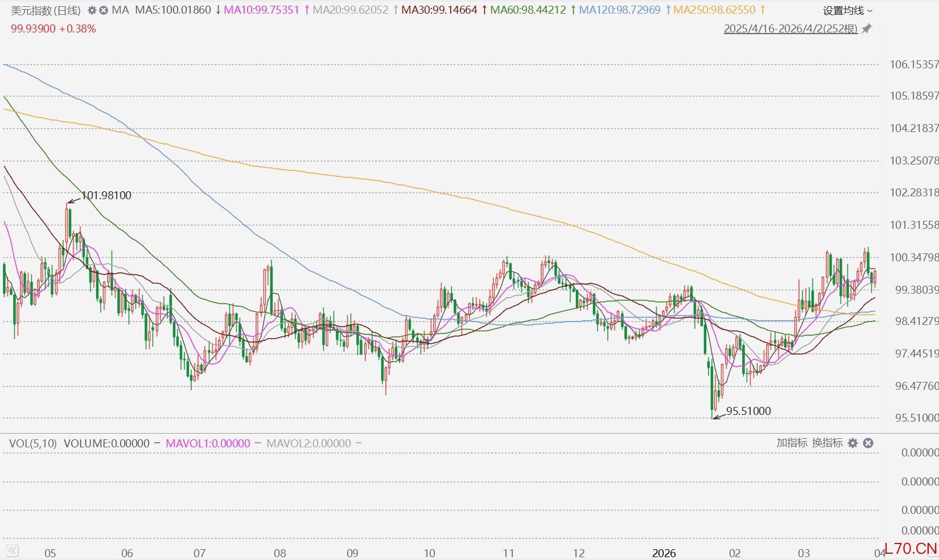
Task: Toggle the MA250 moving average label
Action: pos(714,10)
